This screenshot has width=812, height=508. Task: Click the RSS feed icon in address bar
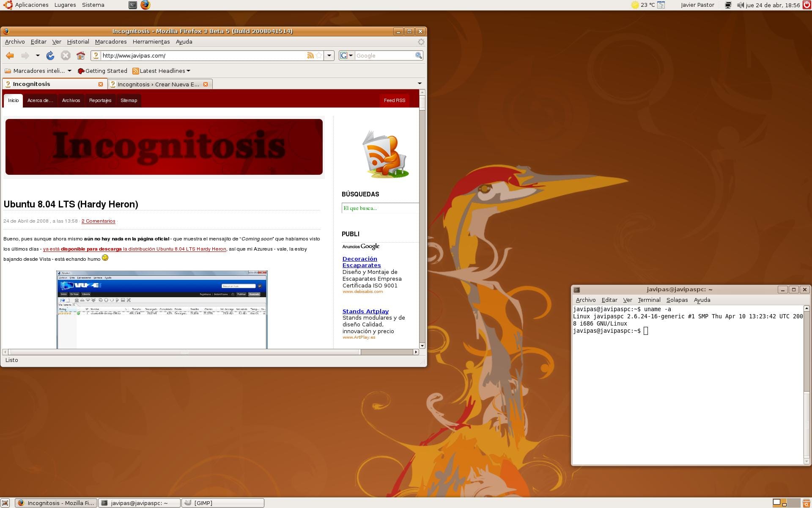click(x=310, y=55)
